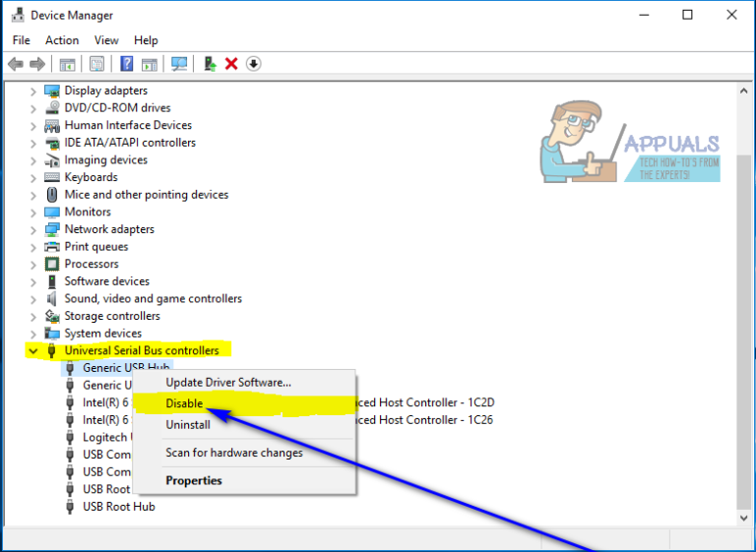Select the Monitors label

tap(88, 213)
